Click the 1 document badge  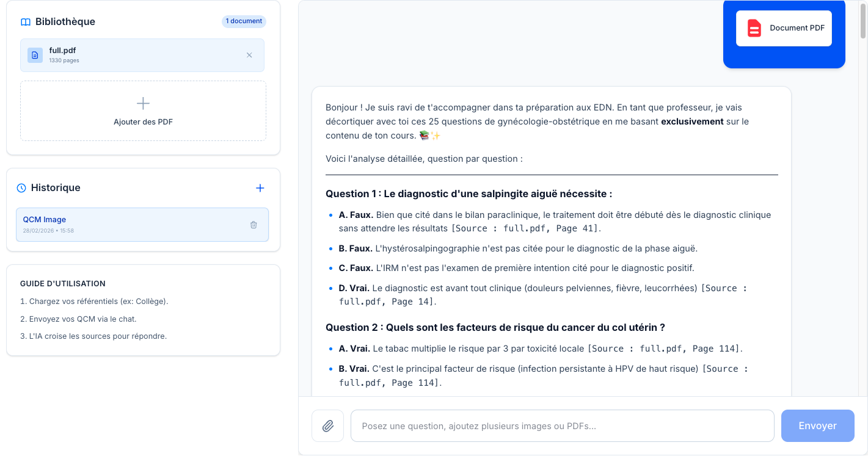point(244,21)
